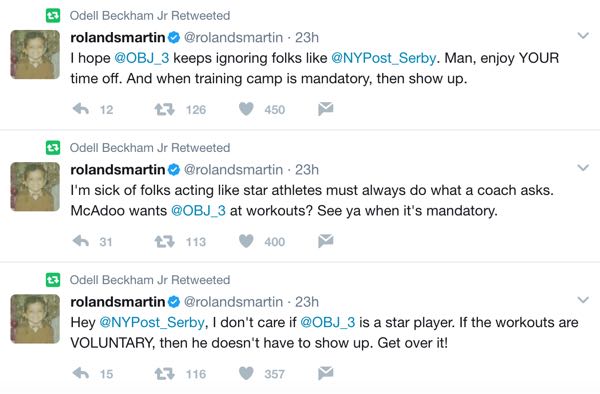Retweet the tweet with 116 retweets
Screen dimensions: 600x394
click(x=165, y=374)
